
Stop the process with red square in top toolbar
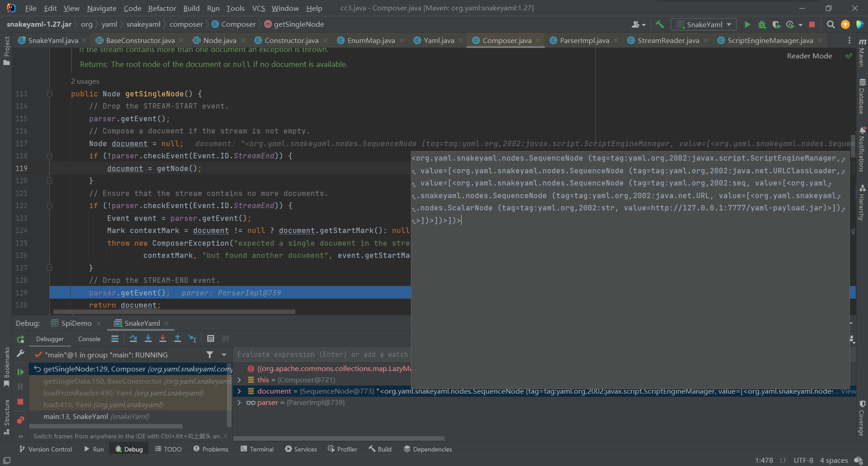click(812, 24)
